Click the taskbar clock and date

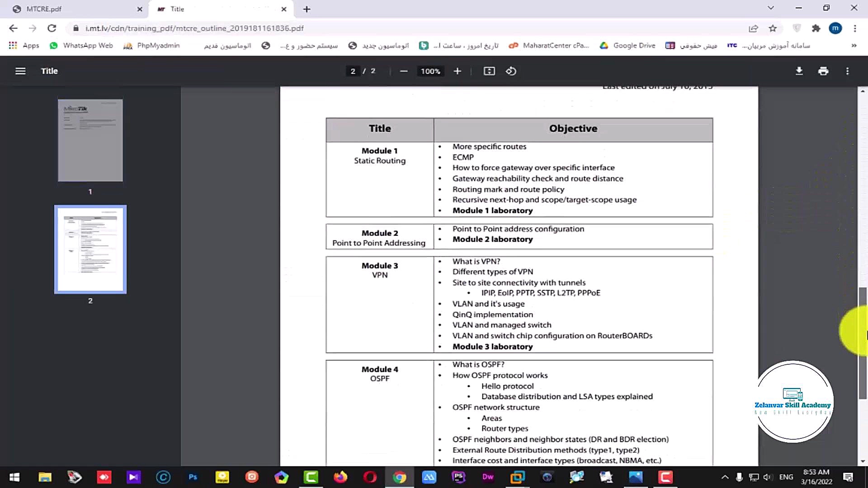pos(816,477)
